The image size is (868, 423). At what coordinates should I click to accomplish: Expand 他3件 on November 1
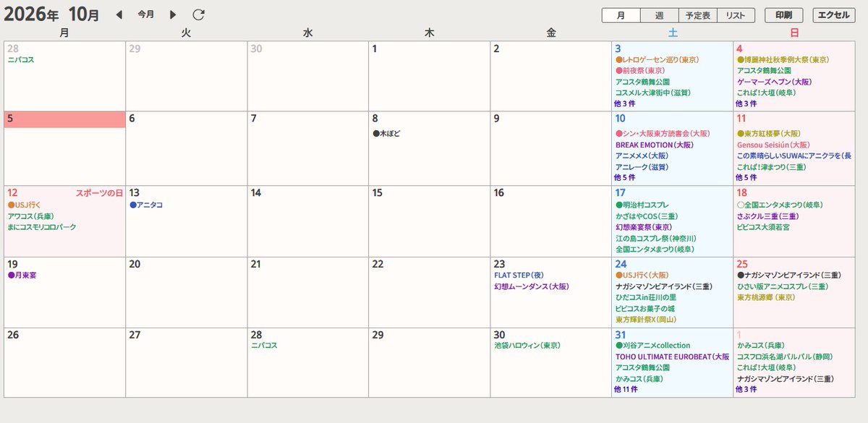(x=746, y=390)
